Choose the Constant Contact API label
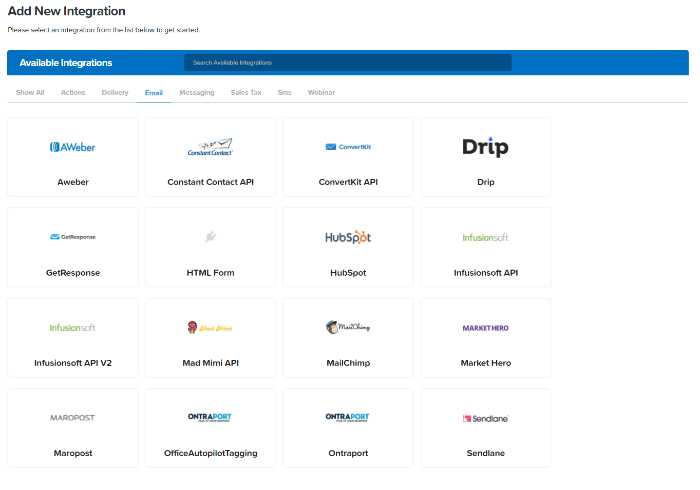700x490 pixels. click(210, 182)
